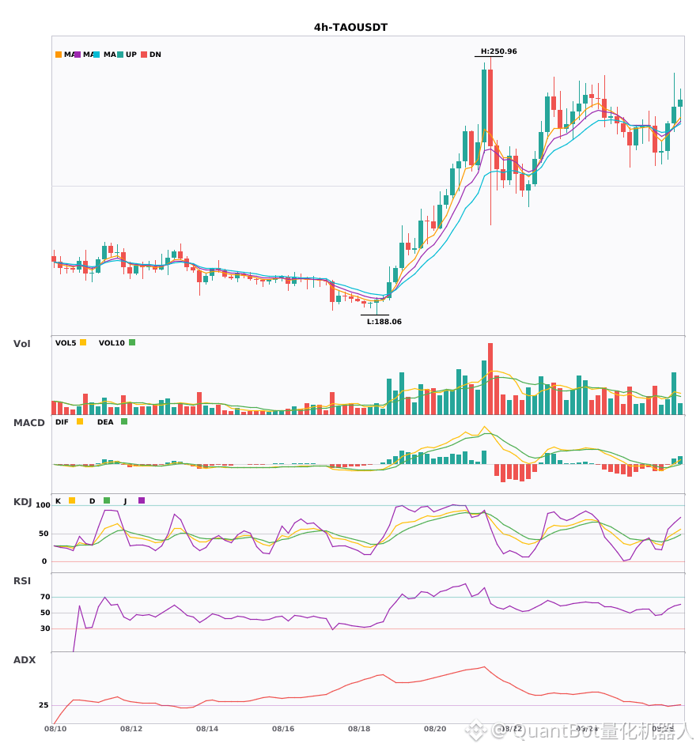Viewport: 700px width, 751px height.
Task: Click the 08/18 date label
Action: (359, 729)
